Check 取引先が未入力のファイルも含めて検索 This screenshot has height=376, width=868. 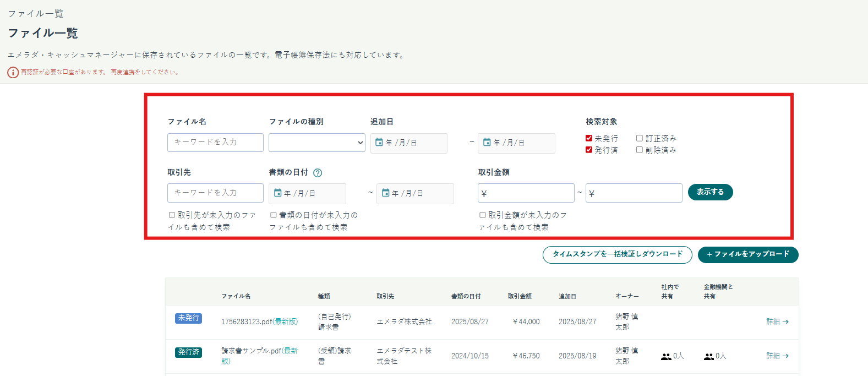coord(172,215)
